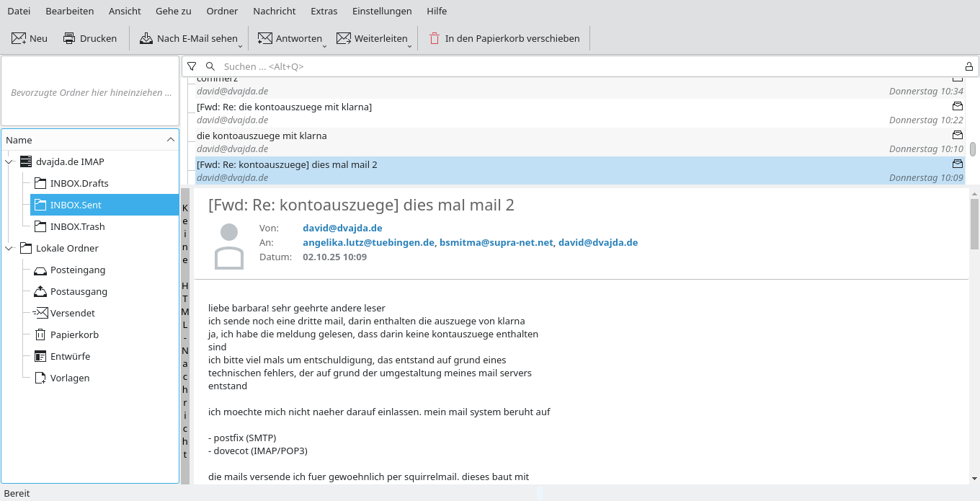Toggle the Keine HTML-Nachricht vertical bar

tap(185, 332)
